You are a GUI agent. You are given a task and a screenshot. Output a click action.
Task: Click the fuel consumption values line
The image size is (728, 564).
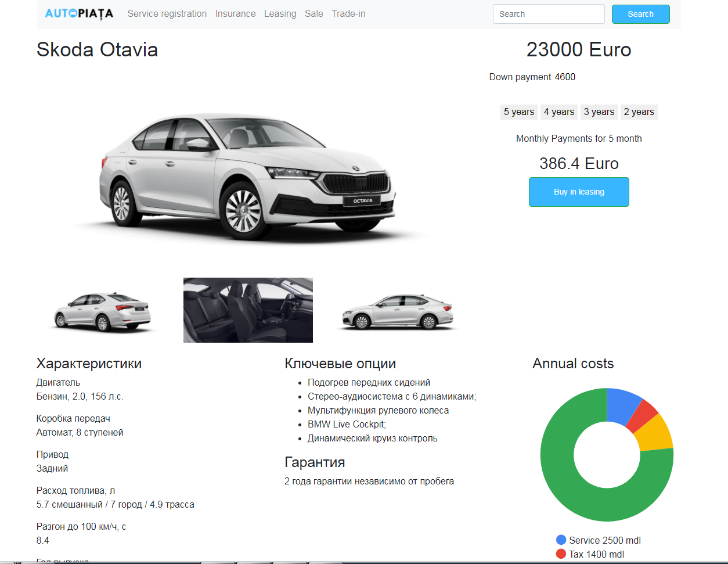pyautogui.click(x=116, y=504)
